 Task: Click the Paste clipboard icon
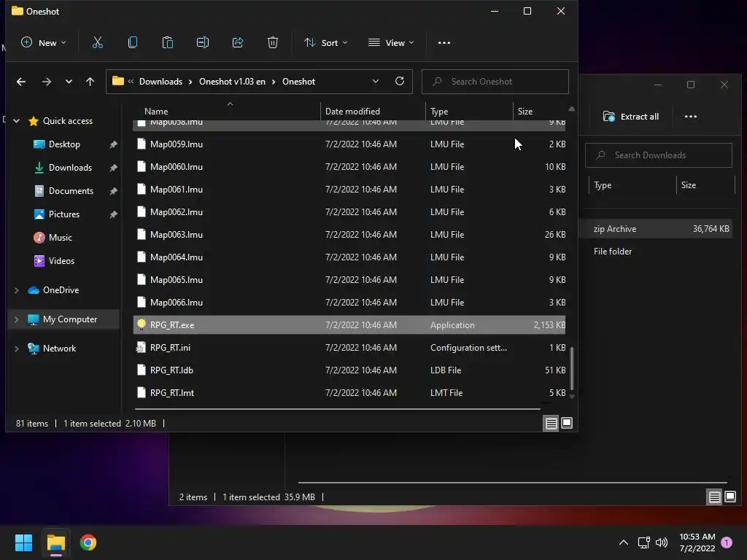167,42
